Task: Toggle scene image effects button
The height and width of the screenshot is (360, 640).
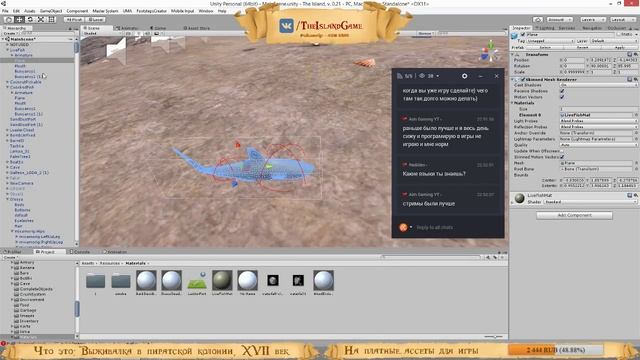Action: click(x=157, y=33)
